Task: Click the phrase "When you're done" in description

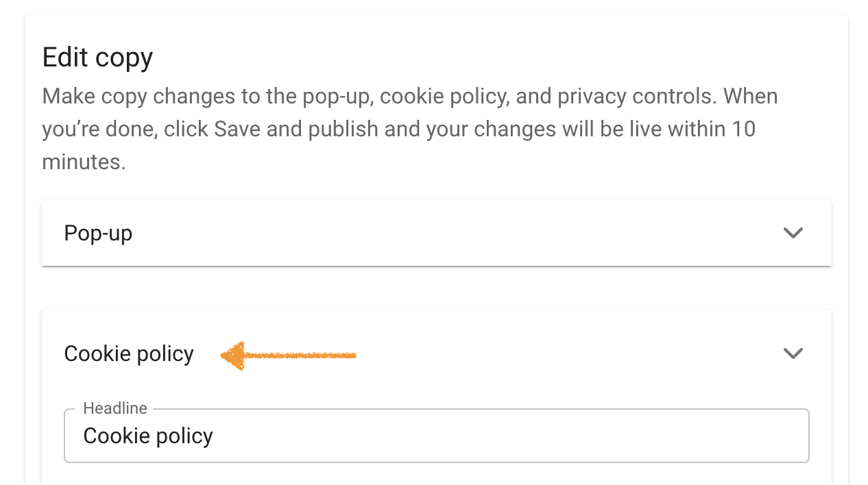Action: 750,96
